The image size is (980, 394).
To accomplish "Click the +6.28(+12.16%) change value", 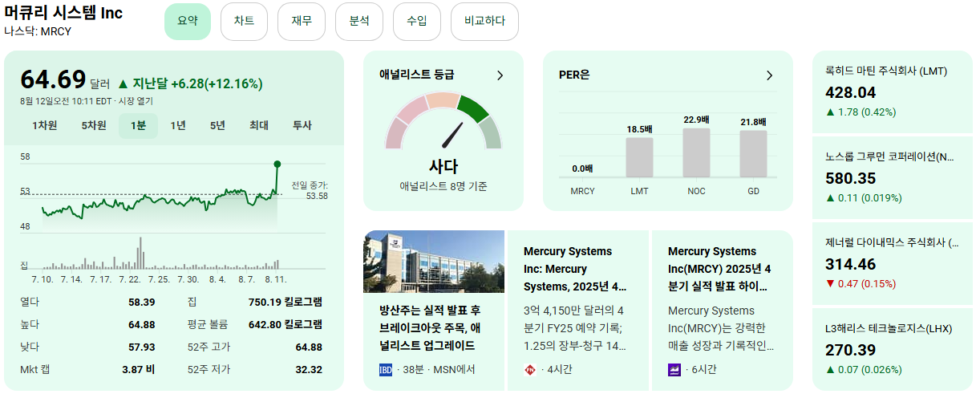I will tap(217, 83).
